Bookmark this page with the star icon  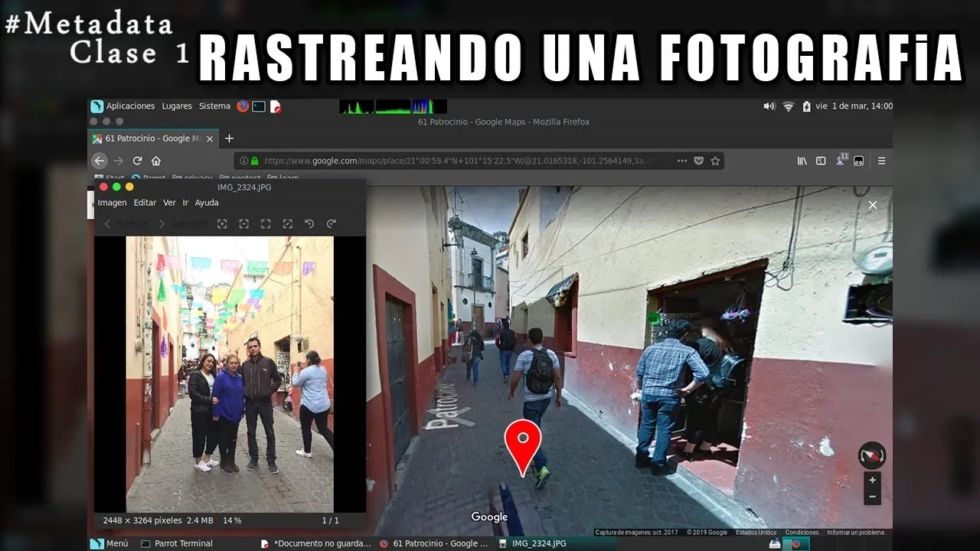(715, 161)
